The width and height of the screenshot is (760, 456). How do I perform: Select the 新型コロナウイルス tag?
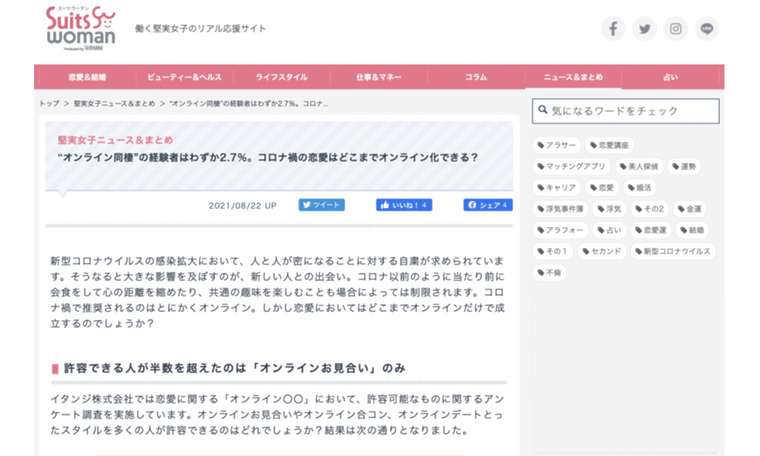pos(672,251)
